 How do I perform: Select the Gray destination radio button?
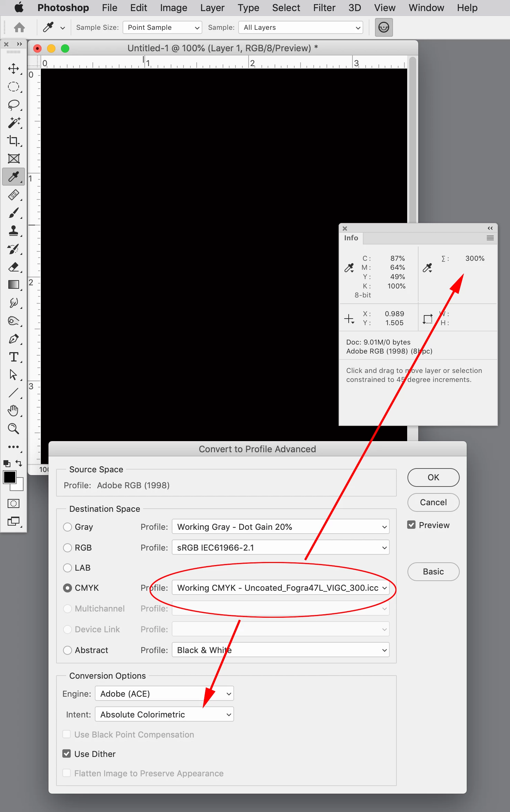point(68,527)
